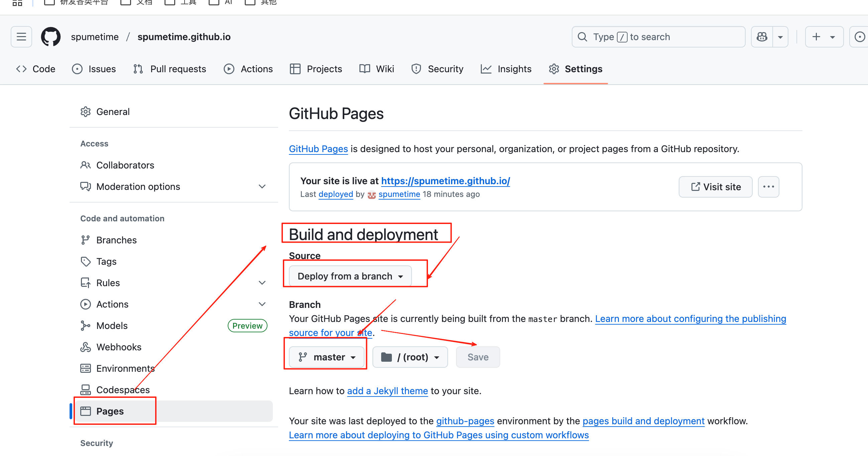The image size is (868, 456).
Task: Open the Deploy from a branch dropdown
Action: click(349, 276)
